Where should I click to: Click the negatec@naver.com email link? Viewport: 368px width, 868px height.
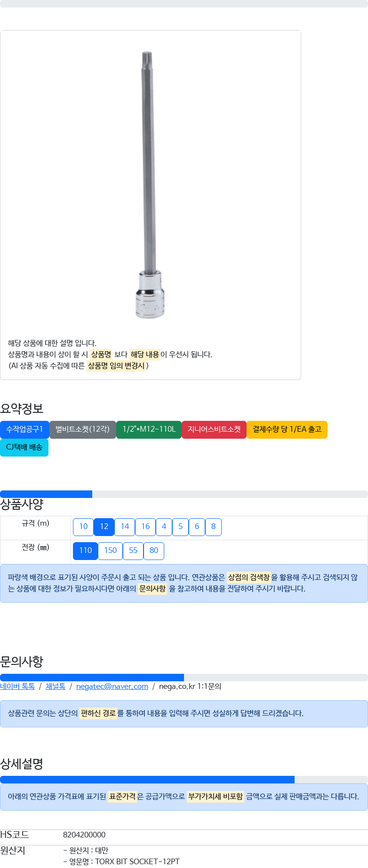[112, 687]
